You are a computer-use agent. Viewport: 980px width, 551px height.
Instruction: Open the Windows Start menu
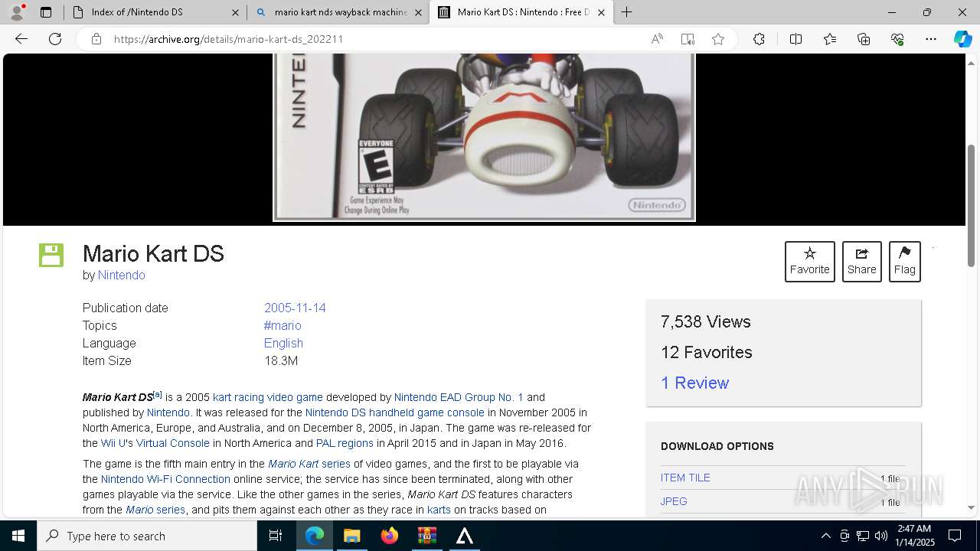[18, 536]
